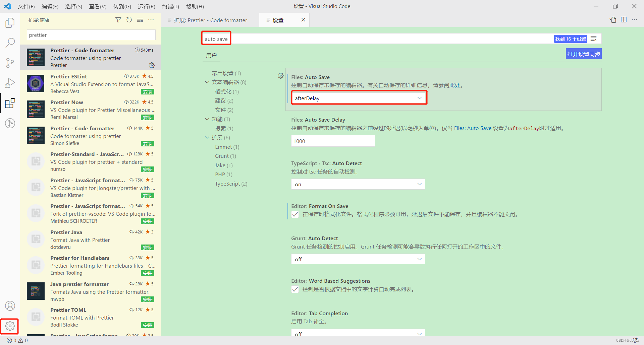Install the Prettier Java extension

148,248
